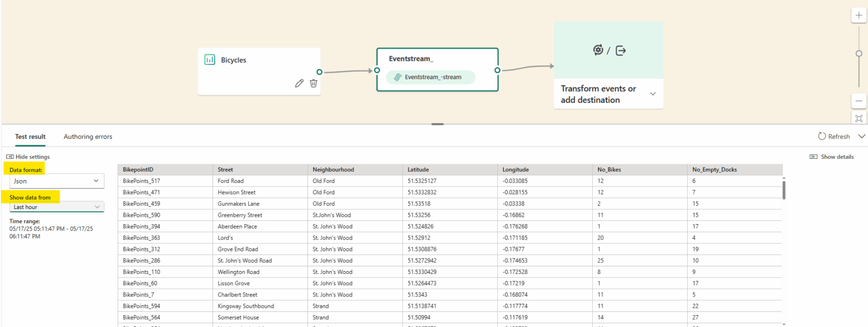Click the BikepointID column header
The image size is (868, 327).
coord(166,169)
